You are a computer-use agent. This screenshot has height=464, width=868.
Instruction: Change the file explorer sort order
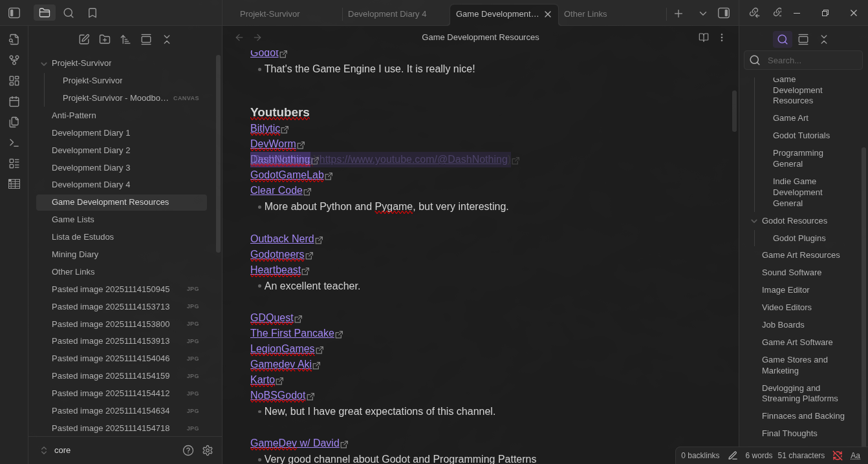(x=125, y=39)
